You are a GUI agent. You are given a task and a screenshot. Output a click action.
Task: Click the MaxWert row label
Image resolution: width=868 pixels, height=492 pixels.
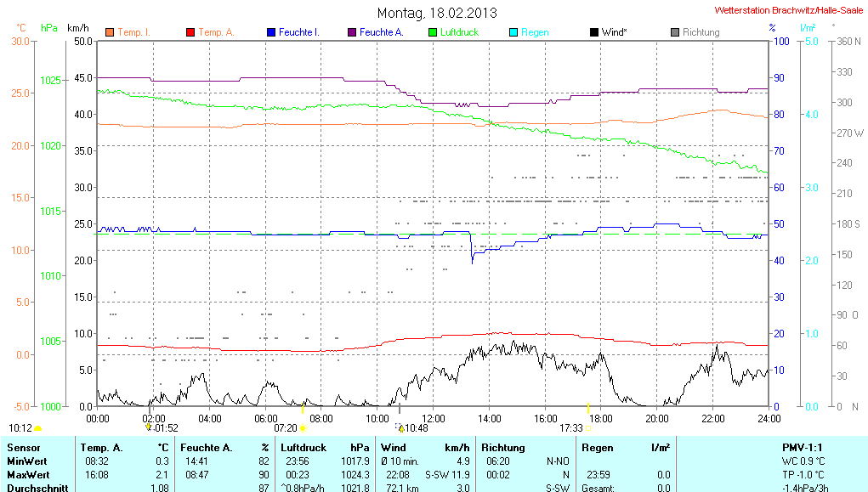point(26,474)
